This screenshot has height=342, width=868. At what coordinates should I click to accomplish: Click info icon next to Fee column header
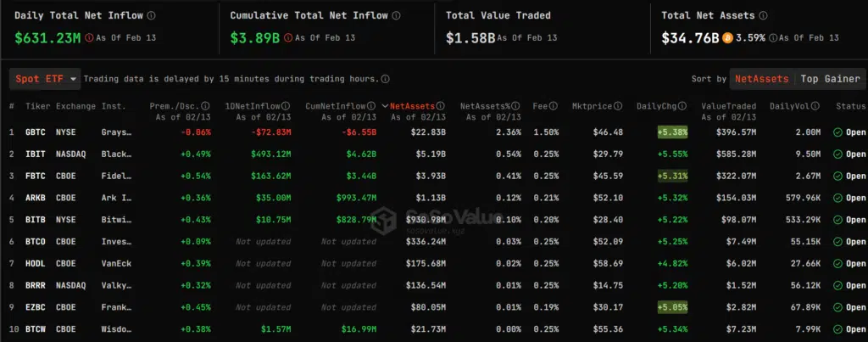pyautogui.click(x=554, y=106)
